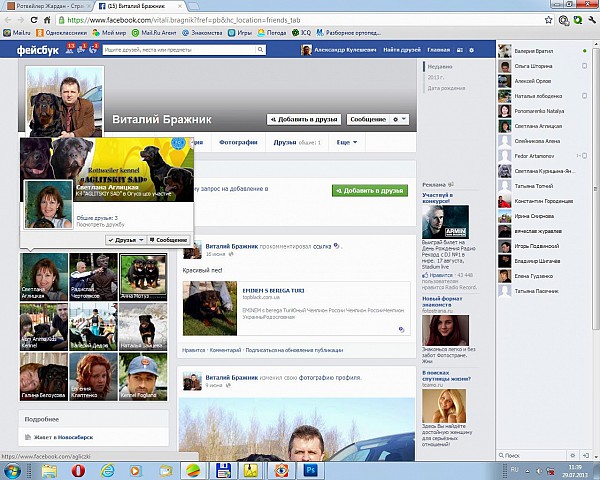
Task: Open ICQ bookmark
Action: coord(302,33)
